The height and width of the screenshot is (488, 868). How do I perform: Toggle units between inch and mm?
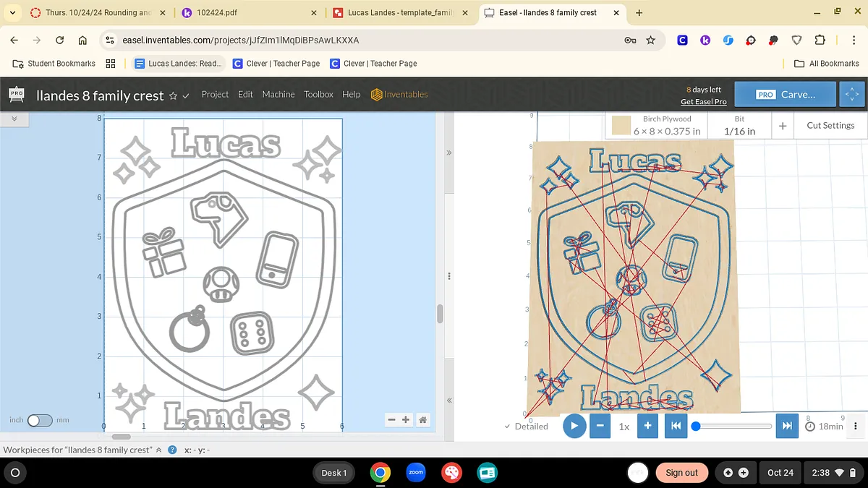pyautogui.click(x=40, y=420)
